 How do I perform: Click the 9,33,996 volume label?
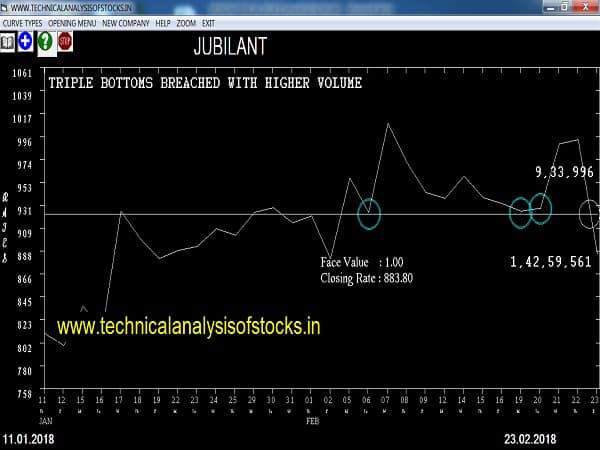tap(565, 172)
